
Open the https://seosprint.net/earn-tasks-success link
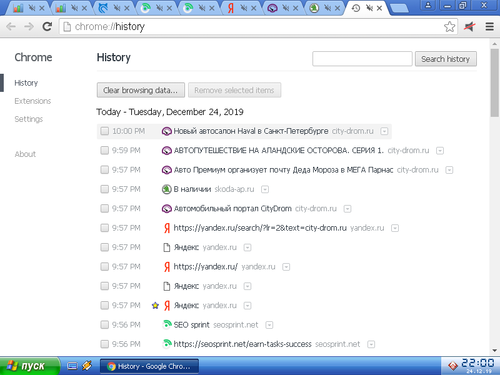pyautogui.click(x=242, y=344)
